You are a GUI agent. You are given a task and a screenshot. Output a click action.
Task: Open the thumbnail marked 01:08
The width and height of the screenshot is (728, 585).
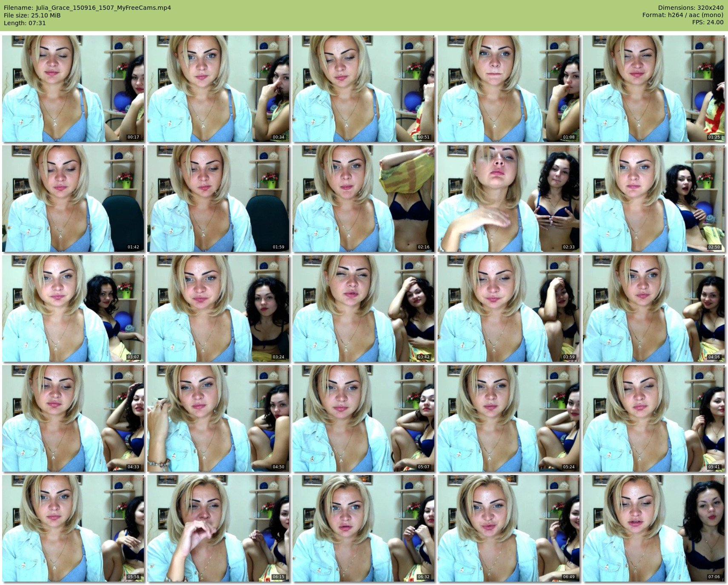(509, 89)
